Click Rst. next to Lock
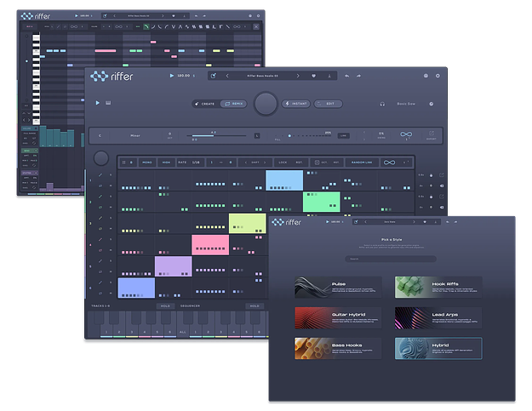532x411 pixels. [299, 163]
